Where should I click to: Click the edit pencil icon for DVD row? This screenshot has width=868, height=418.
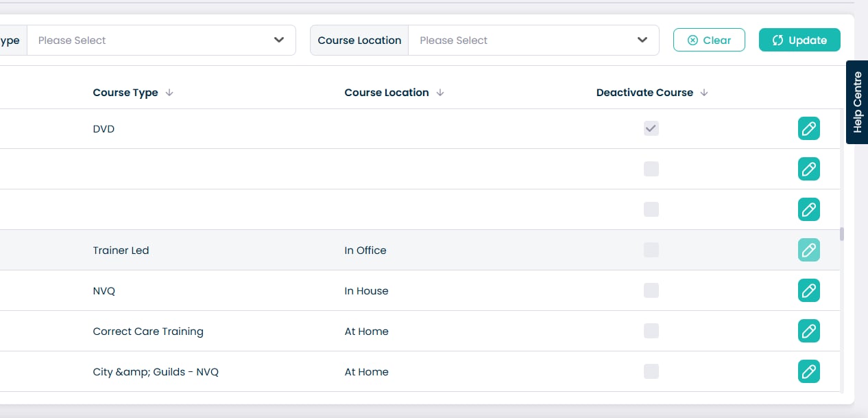(808, 129)
